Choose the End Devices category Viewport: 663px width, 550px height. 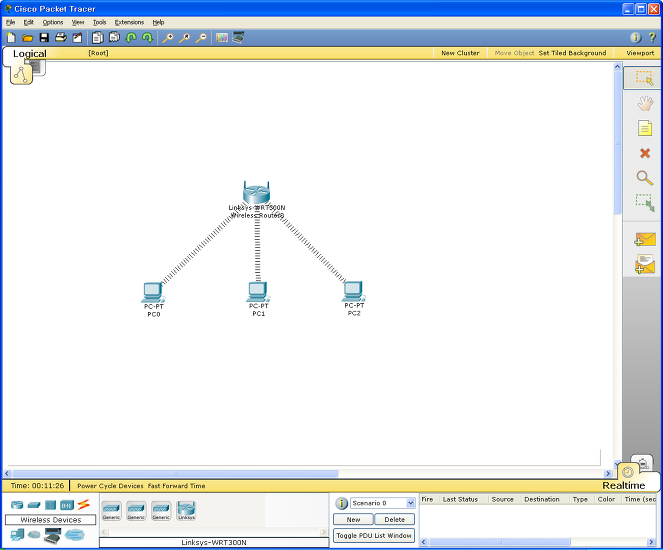(17, 535)
